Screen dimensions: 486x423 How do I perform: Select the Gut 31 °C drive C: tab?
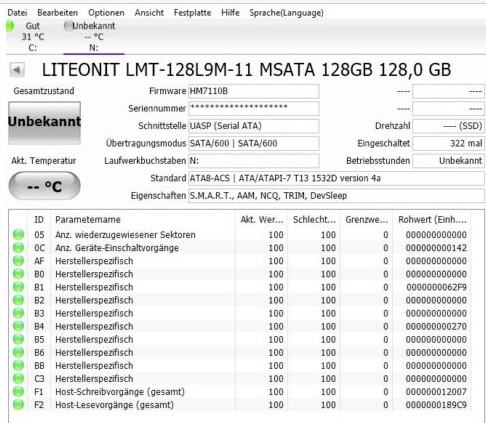(32, 37)
